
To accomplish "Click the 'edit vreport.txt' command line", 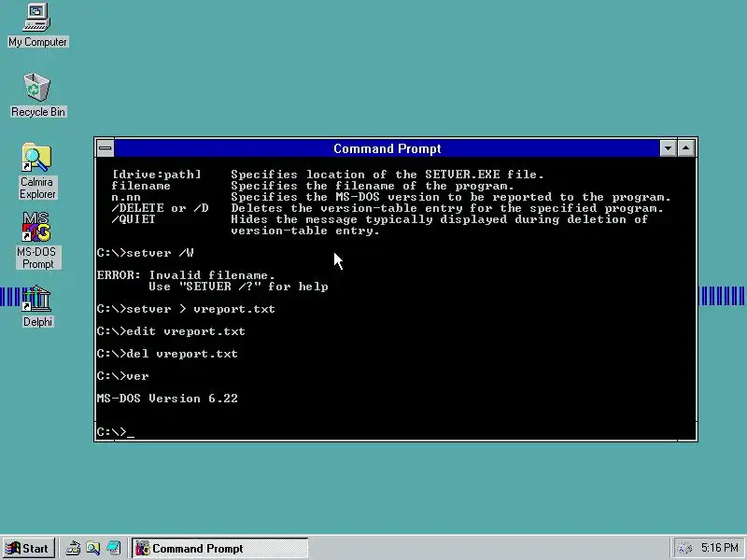I will [171, 331].
